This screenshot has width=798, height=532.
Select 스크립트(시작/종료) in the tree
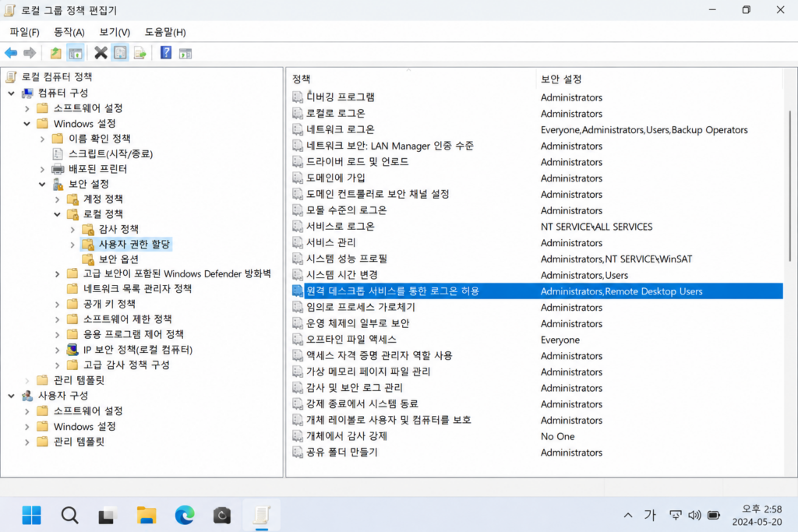click(111, 153)
